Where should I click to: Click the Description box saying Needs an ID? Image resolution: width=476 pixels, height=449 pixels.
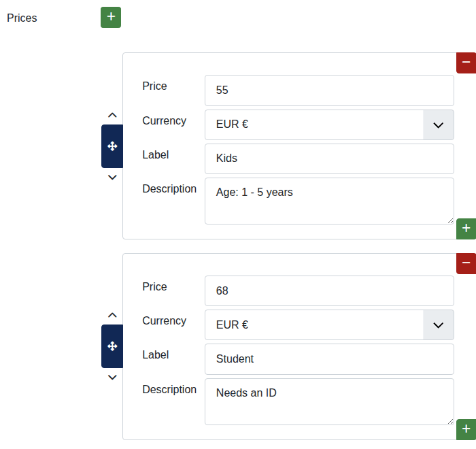click(x=328, y=401)
